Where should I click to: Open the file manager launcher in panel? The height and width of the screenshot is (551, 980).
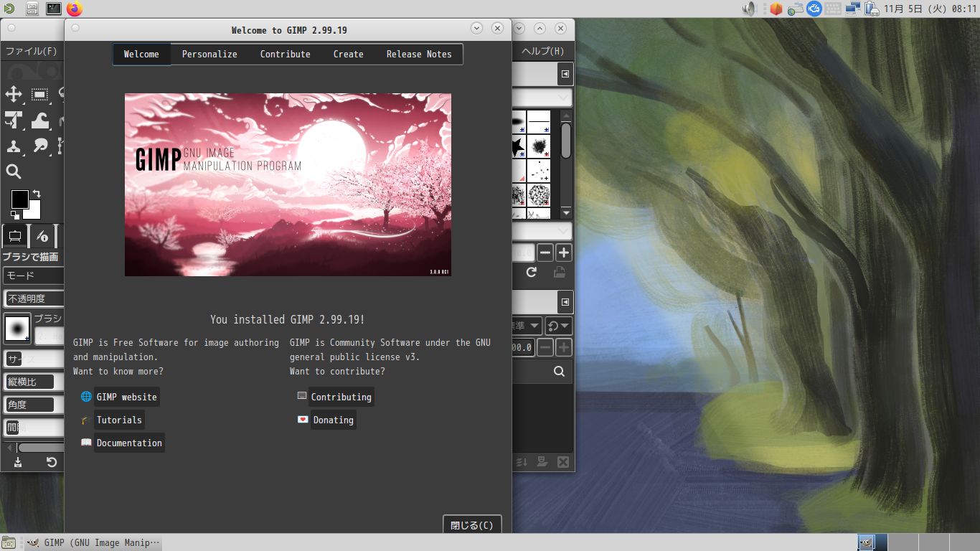(32, 9)
